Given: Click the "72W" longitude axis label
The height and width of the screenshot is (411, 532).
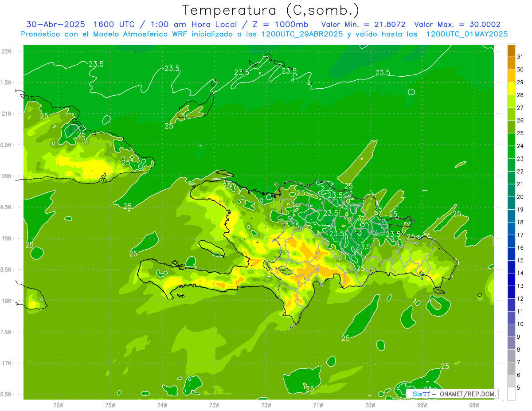Looking at the screenshot, I should [x=266, y=405].
